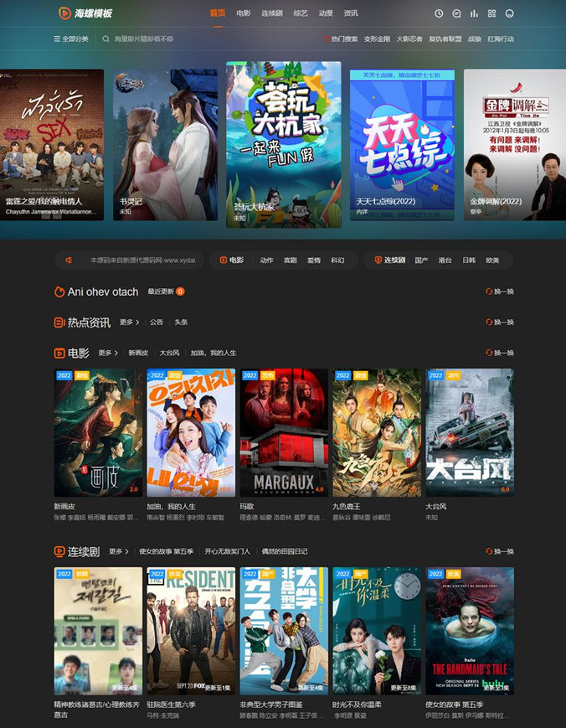
Task: Refresh the 电影 section with 换一换
Action: [x=500, y=353]
